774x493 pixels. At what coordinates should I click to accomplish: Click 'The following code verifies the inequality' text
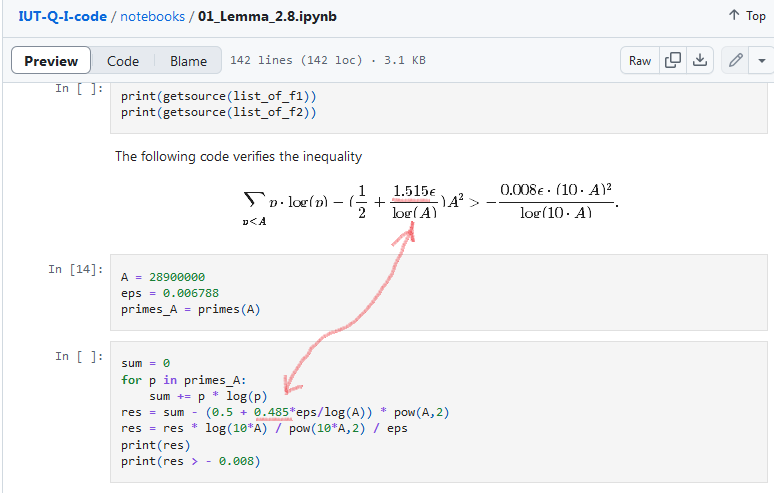238,156
